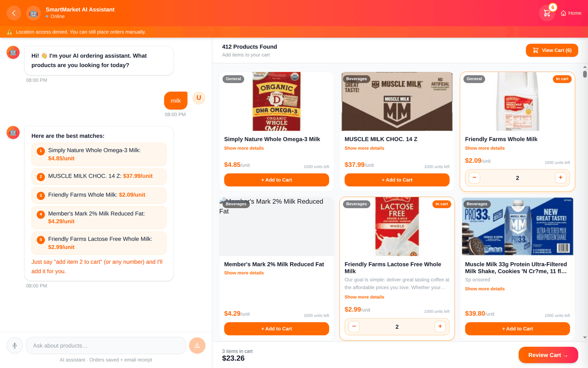Show more details for Muscle Milk 33g Protein

[485, 289]
